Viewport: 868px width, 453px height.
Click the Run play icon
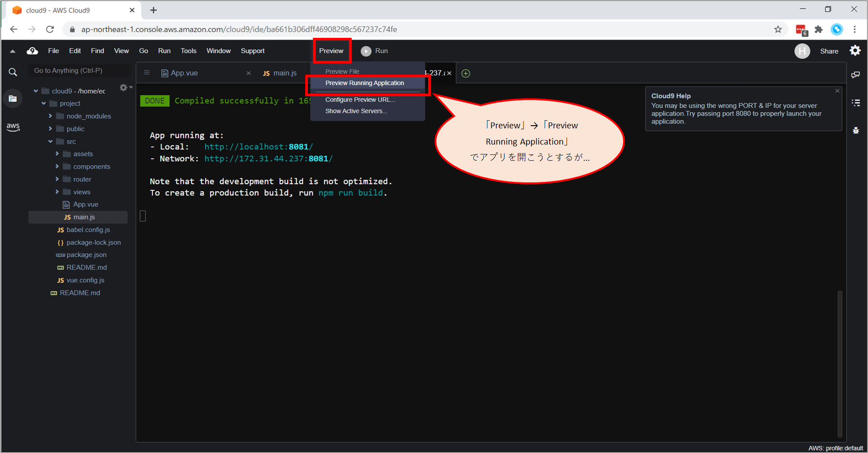pyautogui.click(x=366, y=51)
